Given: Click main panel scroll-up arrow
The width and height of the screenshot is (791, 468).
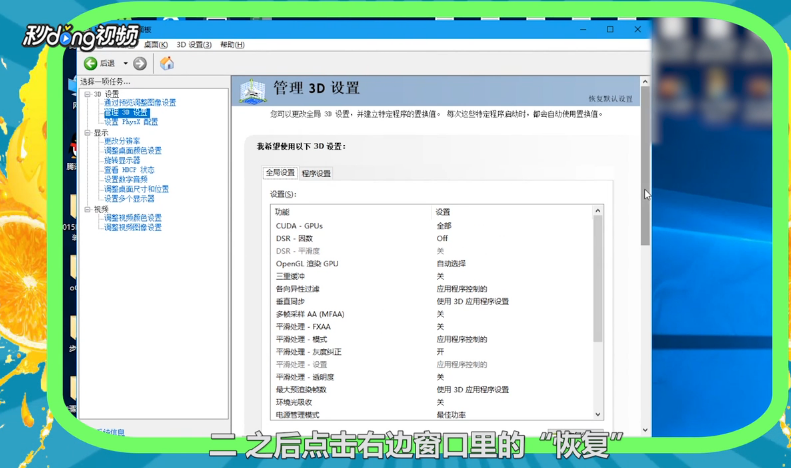Looking at the screenshot, I should 645,81.
